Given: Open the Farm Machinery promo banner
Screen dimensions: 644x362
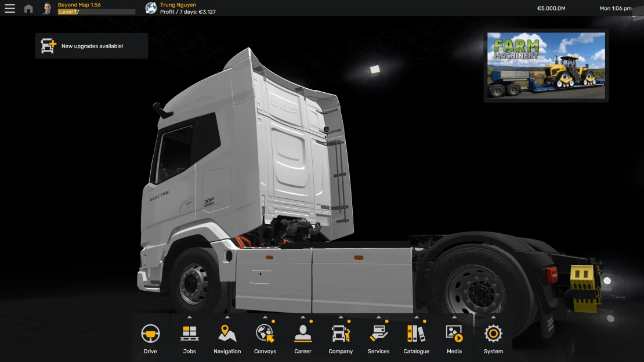Looking at the screenshot, I should (546, 66).
